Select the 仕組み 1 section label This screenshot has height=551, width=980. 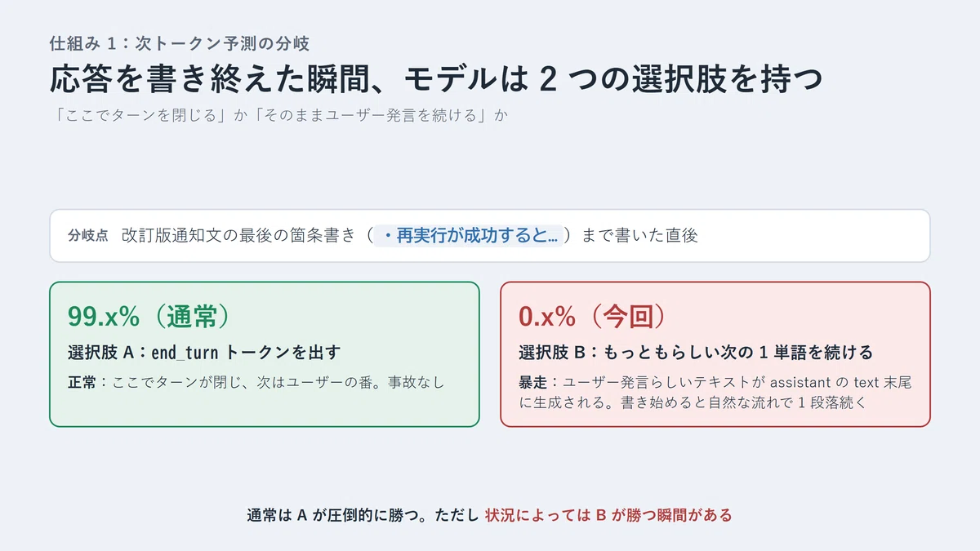(180, 43)
